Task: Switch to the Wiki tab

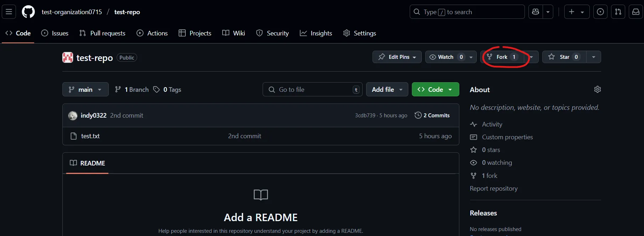Action: click(x=234, y=33)
